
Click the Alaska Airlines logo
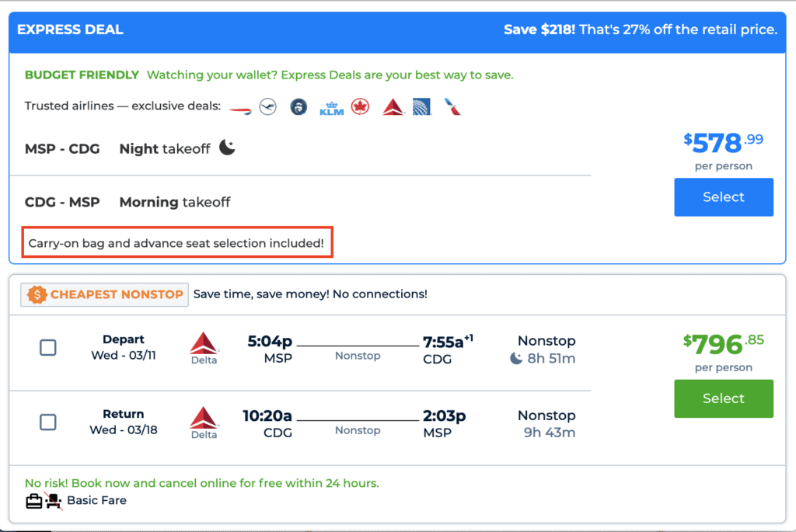coord(299,106)
